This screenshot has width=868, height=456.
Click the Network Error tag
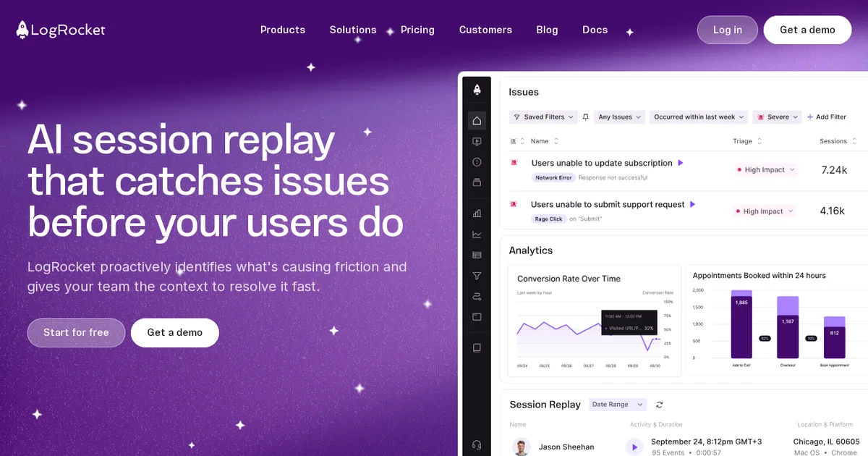[553, 177]
